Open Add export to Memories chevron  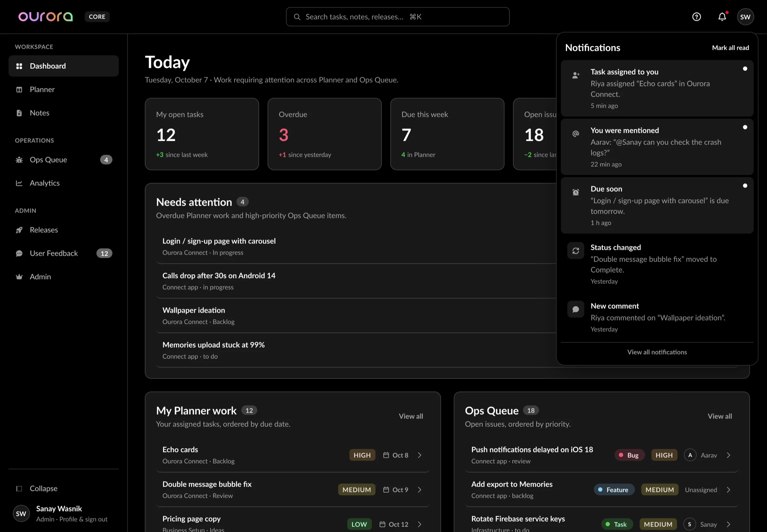[729, 490]
